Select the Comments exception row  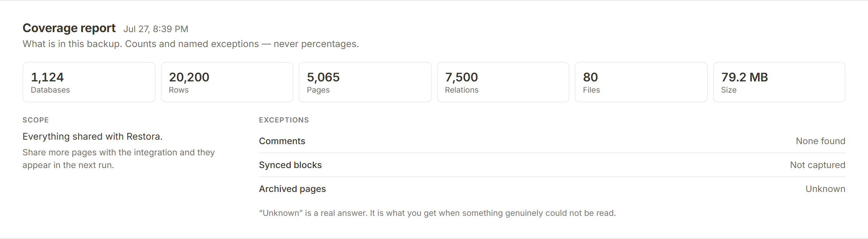pyautogui.click(x=552, y=141)
